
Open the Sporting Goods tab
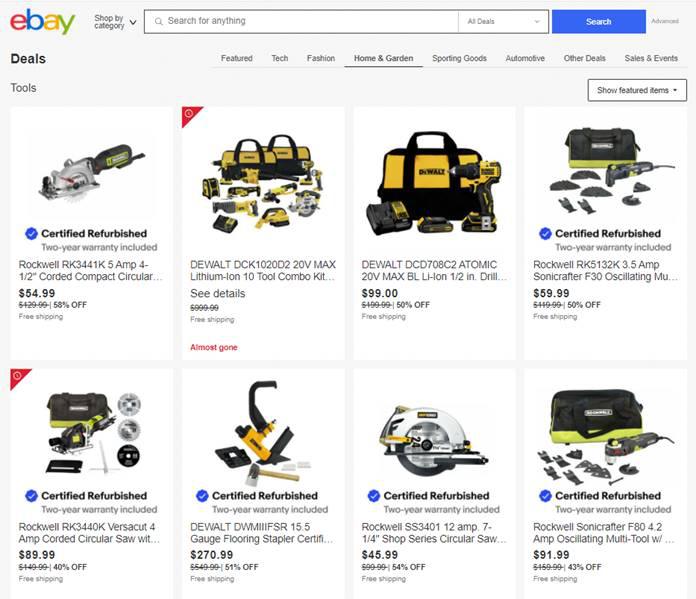(x=459, y=58)
